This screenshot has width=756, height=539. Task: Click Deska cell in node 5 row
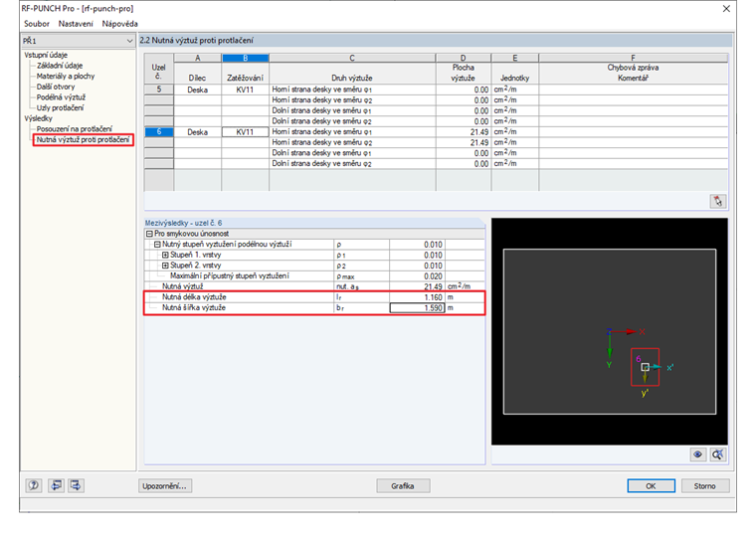[198, 90]
